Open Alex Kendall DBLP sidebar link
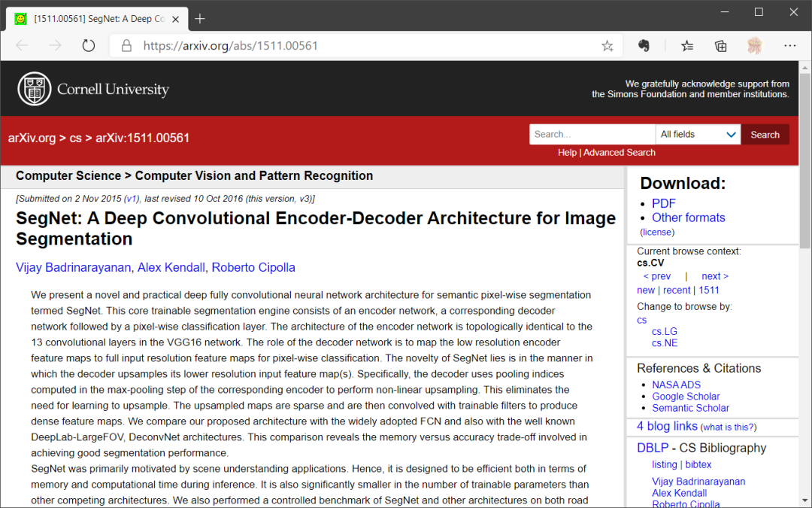Screen dimensions: 812x508 (679, 493)
